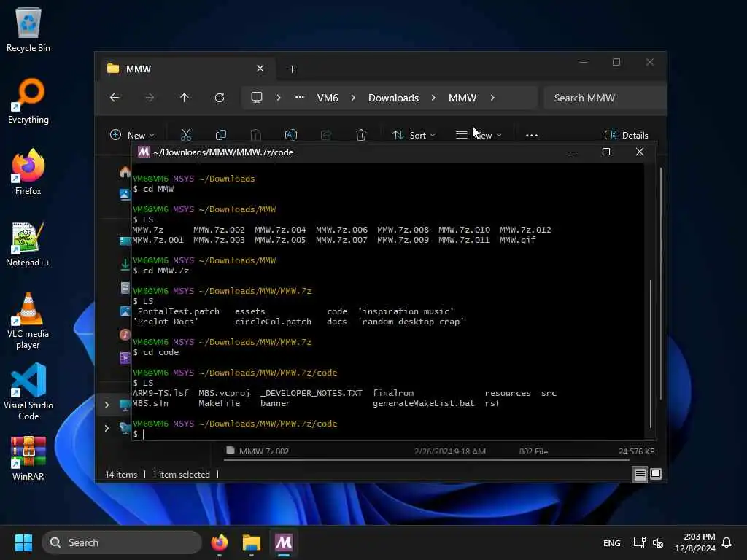Open the Sort dropdown menu
This screenshot has width=747, height=560.
tap(413, 135)
